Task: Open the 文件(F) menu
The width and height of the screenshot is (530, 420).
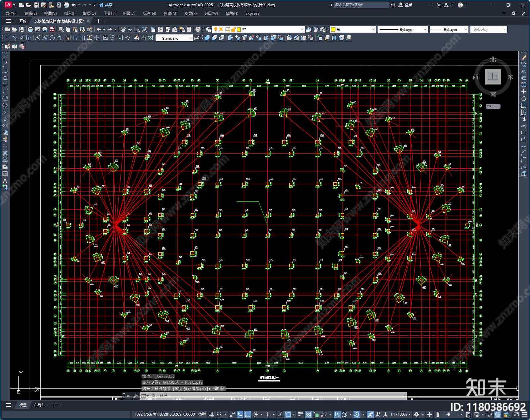Action: coord(11,13)
